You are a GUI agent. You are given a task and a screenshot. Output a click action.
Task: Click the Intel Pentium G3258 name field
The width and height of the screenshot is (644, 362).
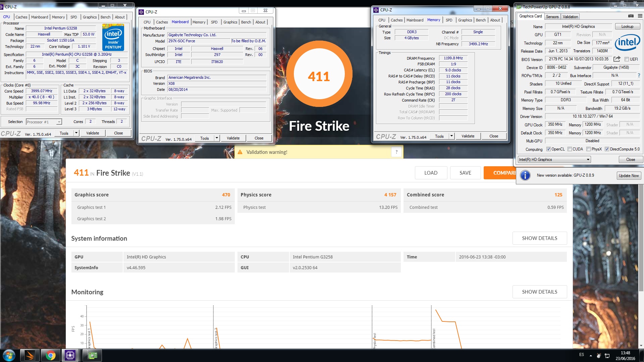[61, 28]
